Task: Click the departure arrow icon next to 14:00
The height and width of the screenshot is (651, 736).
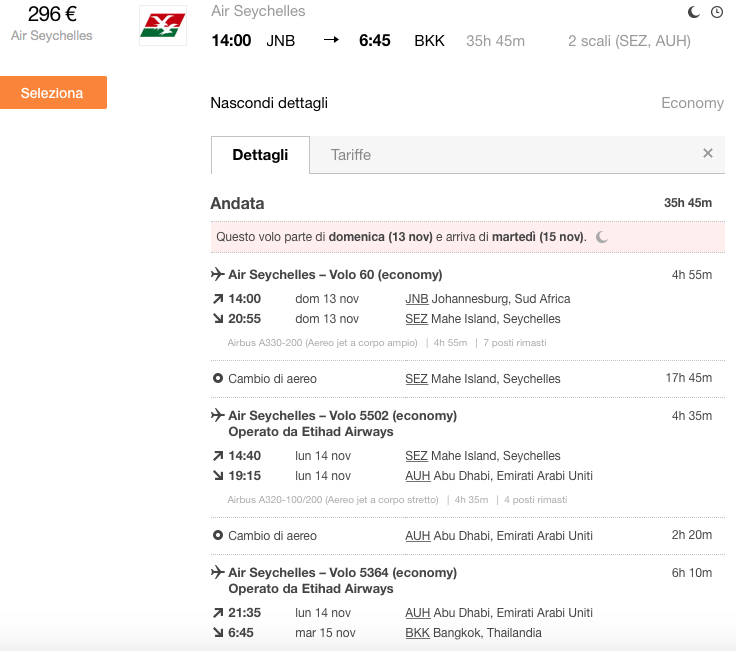Action: tap(218, 299)
